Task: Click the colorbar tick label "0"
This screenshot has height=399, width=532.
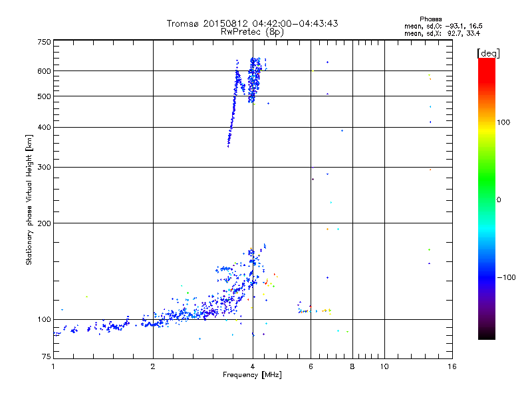Action: 499,200
